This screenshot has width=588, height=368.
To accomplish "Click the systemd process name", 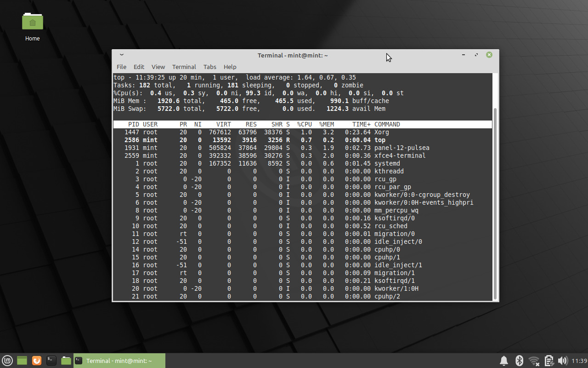I will click(387, 163).
